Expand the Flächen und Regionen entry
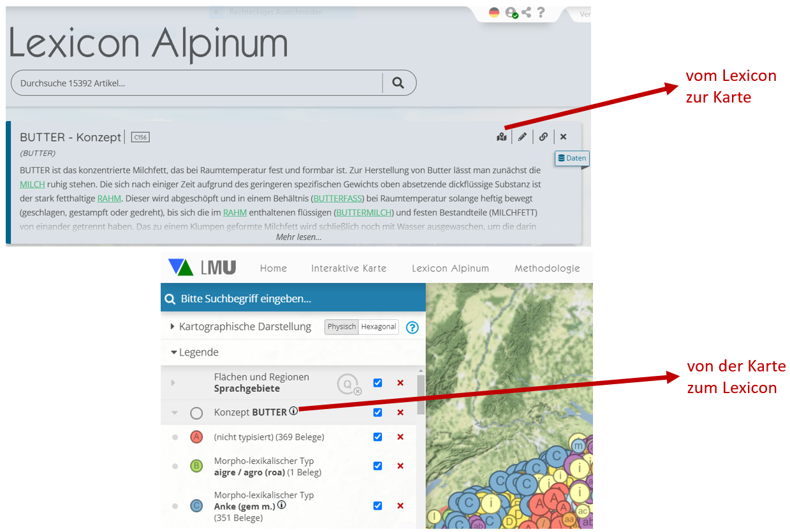 pos(172,383)
